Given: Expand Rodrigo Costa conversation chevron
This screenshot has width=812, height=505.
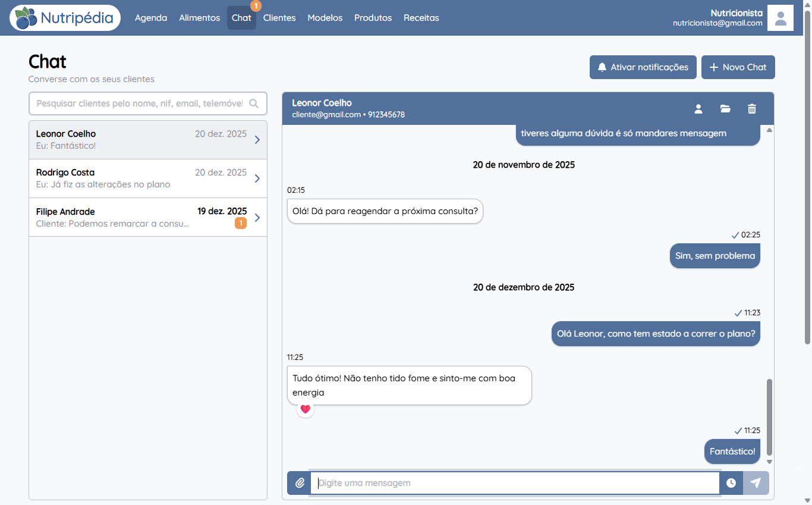Looking at the screenshot, I should [x=257, y=178].
